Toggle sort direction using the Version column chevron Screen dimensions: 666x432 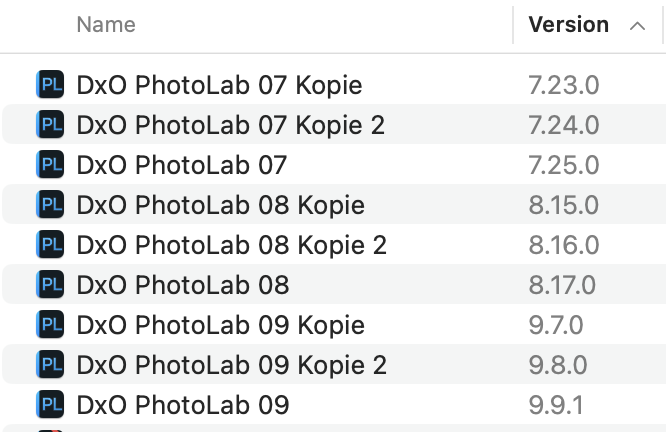pos(637,26)
